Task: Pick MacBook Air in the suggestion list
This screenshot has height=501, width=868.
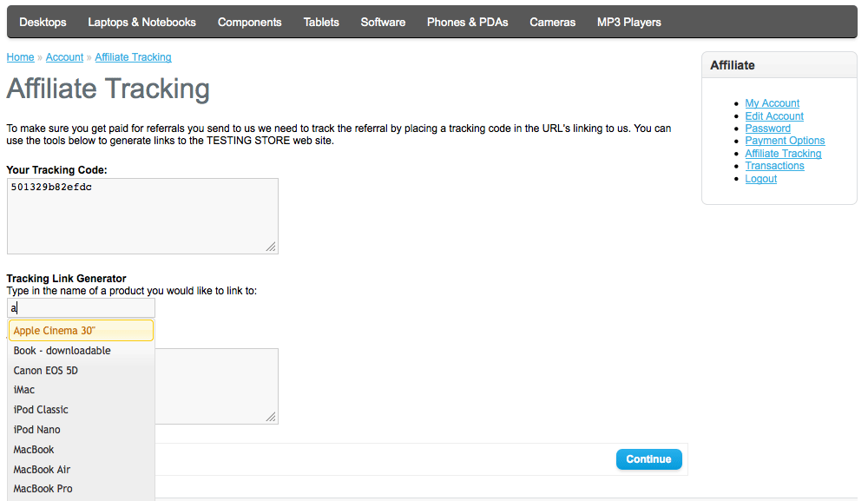Action: tap(42, 470)
